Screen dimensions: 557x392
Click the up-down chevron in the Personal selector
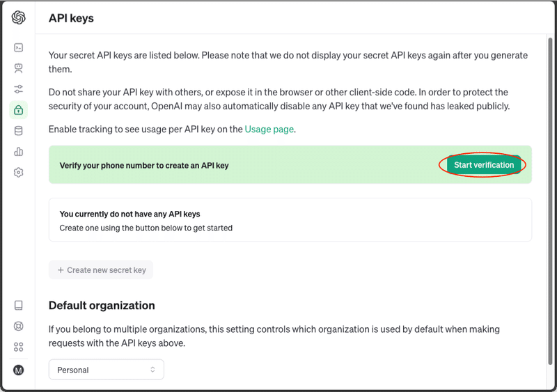[152, 370]
